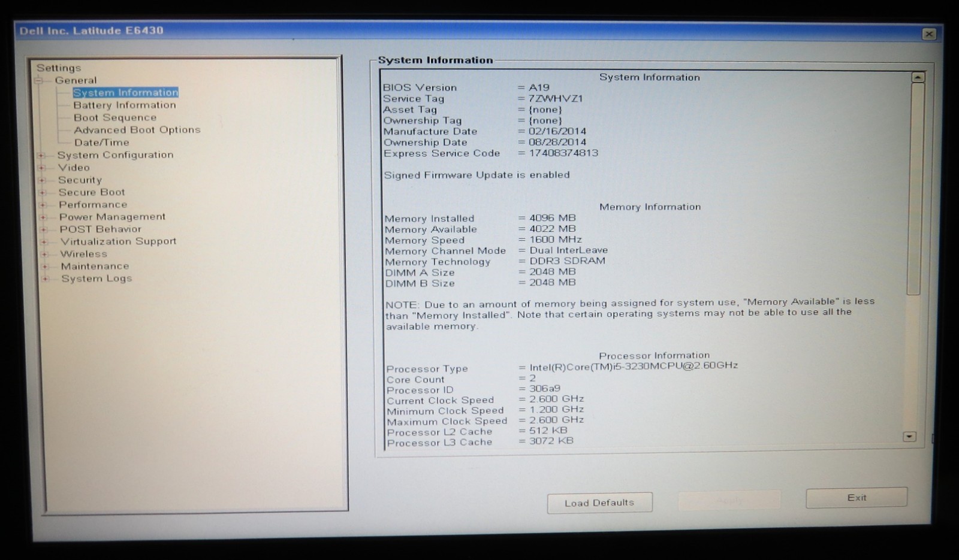Open Advanced Boot Options

pos(137,130)
